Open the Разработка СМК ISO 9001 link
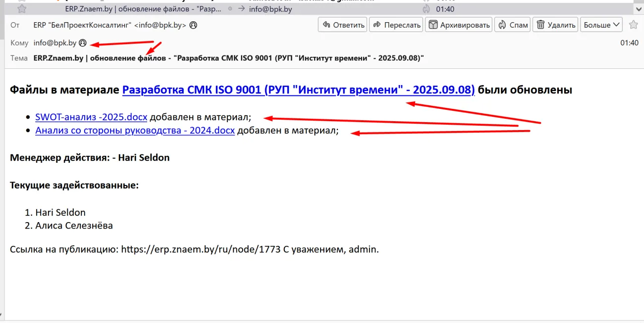 click(298, 90)
